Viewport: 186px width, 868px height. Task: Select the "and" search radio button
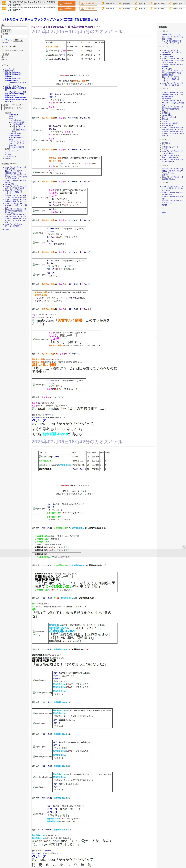click(6, 40)
